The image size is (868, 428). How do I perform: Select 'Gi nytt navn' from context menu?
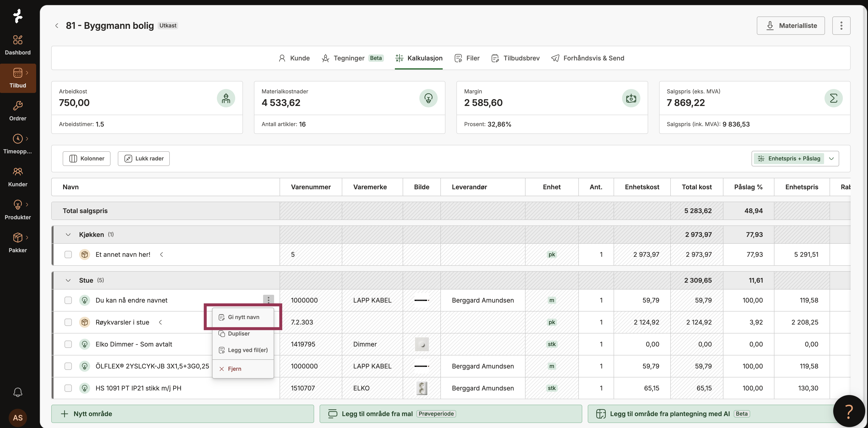243,317
